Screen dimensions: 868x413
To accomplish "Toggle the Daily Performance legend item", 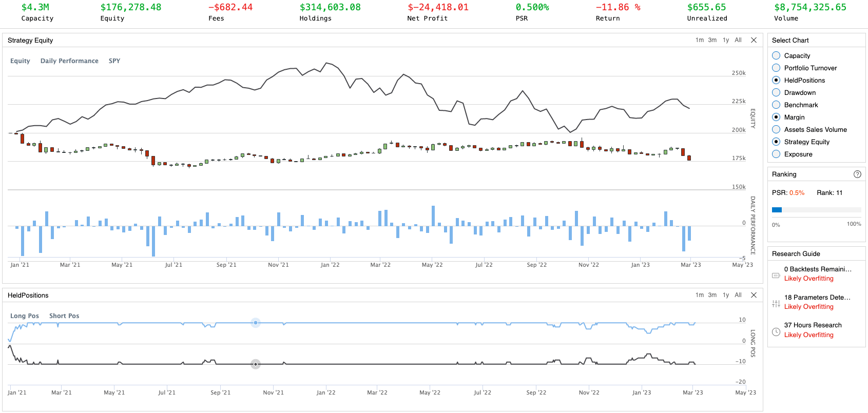I will coord(69,61).
